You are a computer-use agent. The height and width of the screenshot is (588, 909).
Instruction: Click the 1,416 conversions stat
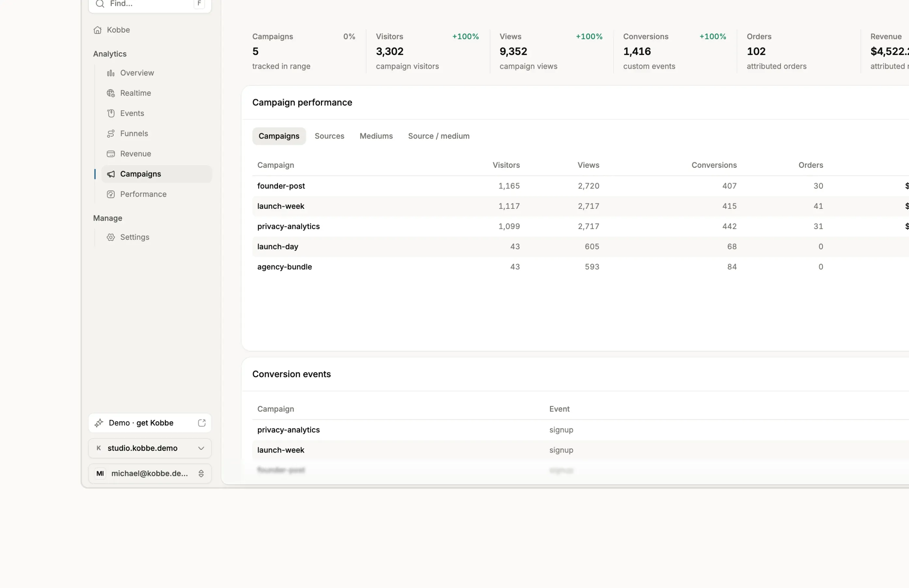point(637,51)
